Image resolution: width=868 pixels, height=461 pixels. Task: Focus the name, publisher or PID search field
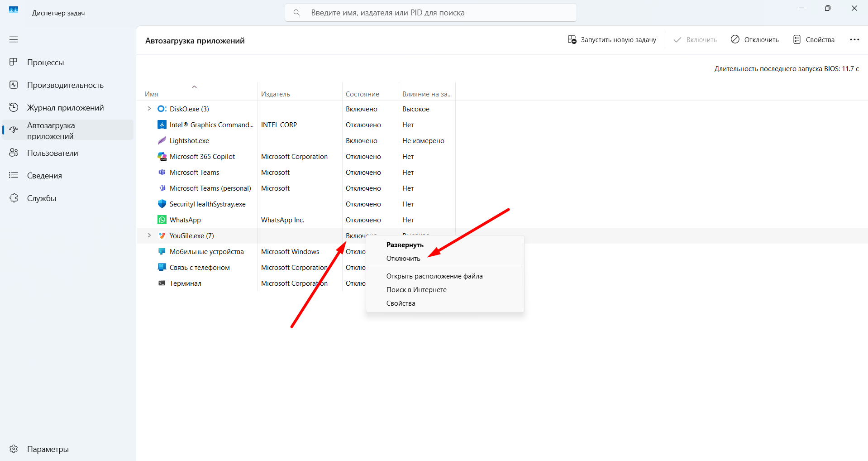(431, 13)
